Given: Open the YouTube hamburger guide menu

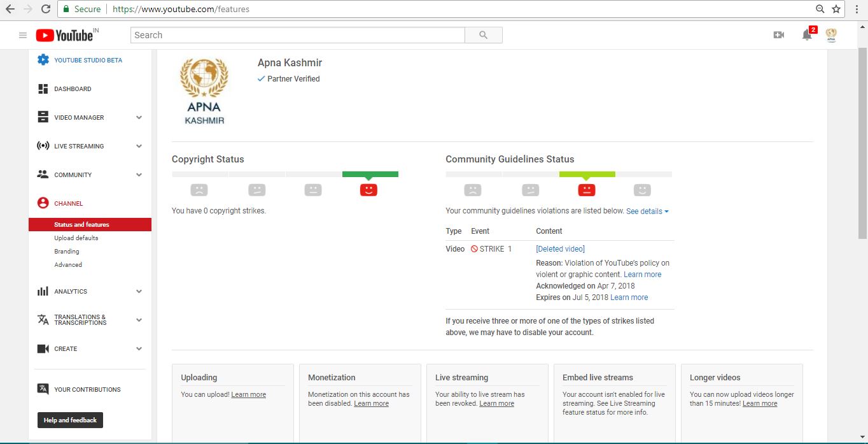Looking at the screenshot, I should [23, 35].
